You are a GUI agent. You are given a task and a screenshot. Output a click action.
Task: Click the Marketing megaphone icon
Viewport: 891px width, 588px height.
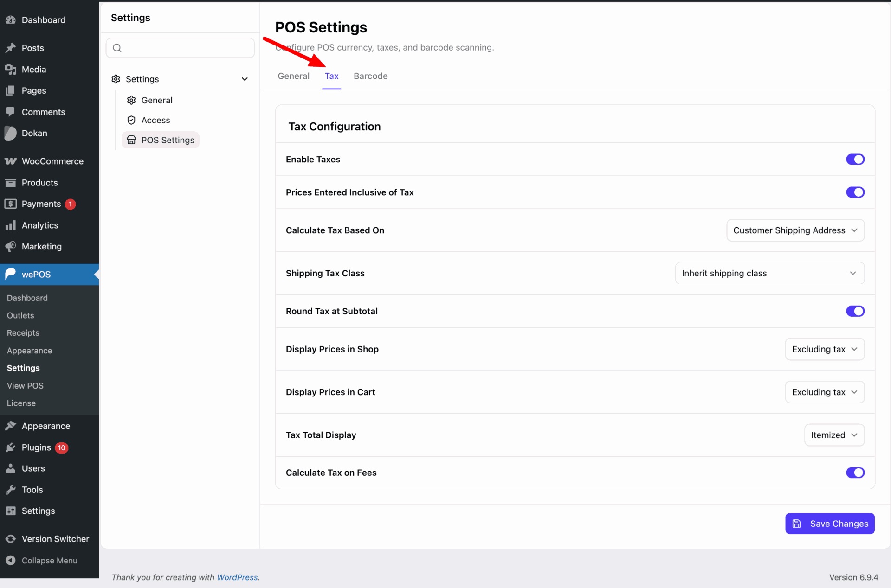tap(10, 246)
